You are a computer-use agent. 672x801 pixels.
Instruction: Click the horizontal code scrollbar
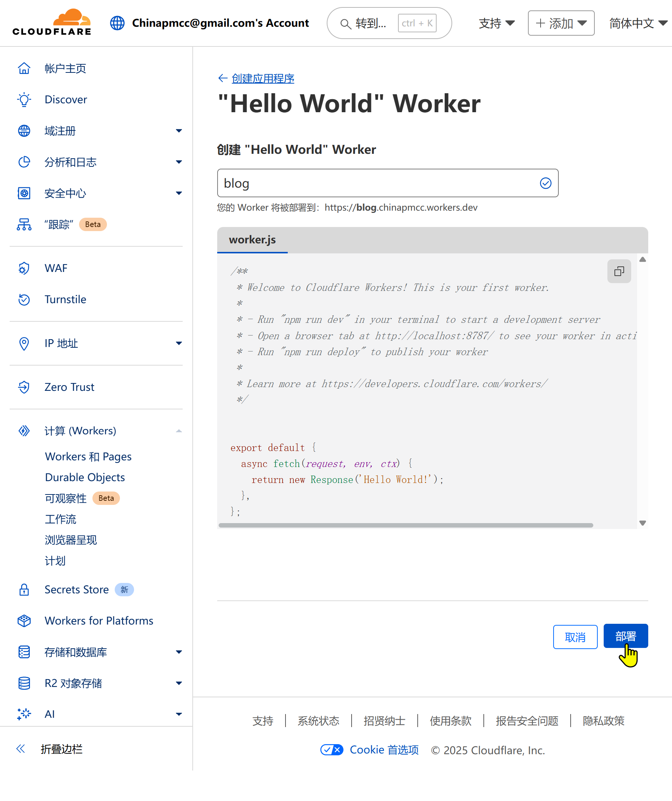(x=405, y=525)
